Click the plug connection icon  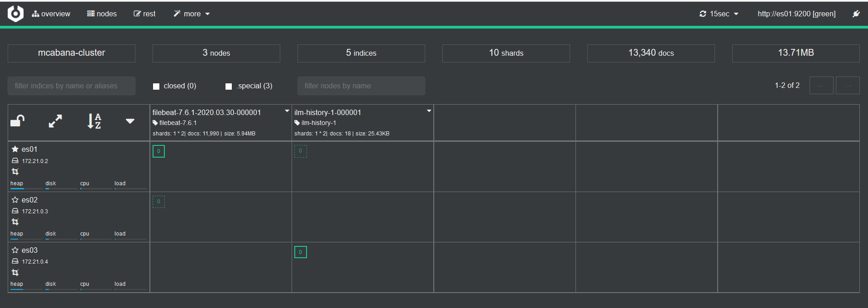click(856, 14)
